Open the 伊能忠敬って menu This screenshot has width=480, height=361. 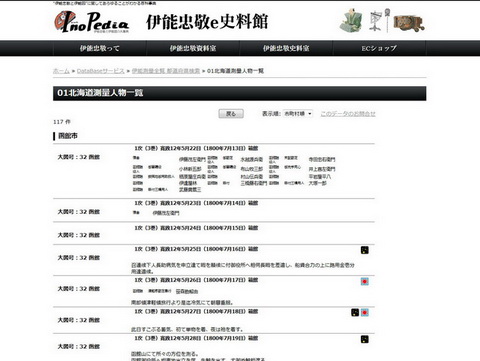(x=99, y=48)
